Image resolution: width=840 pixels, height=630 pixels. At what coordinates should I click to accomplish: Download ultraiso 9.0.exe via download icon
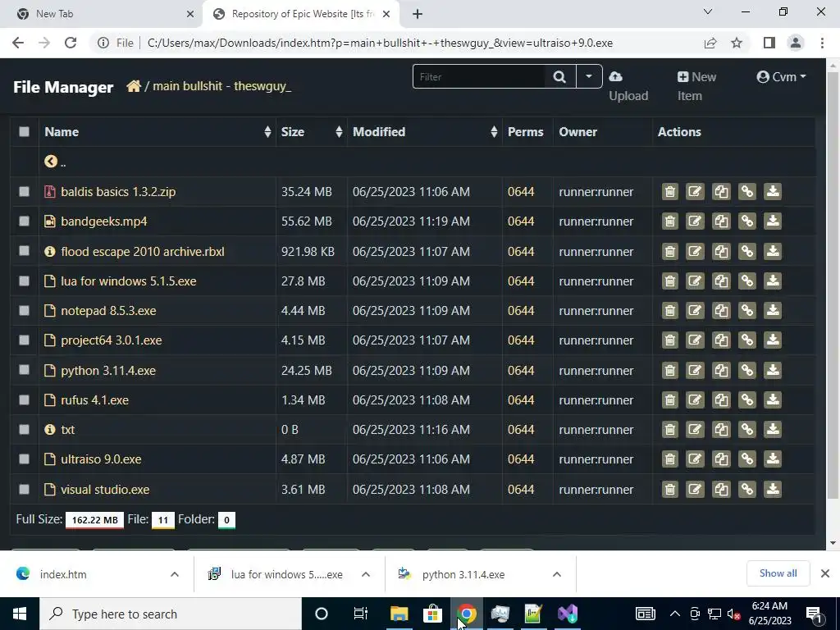tap(773, 459)
